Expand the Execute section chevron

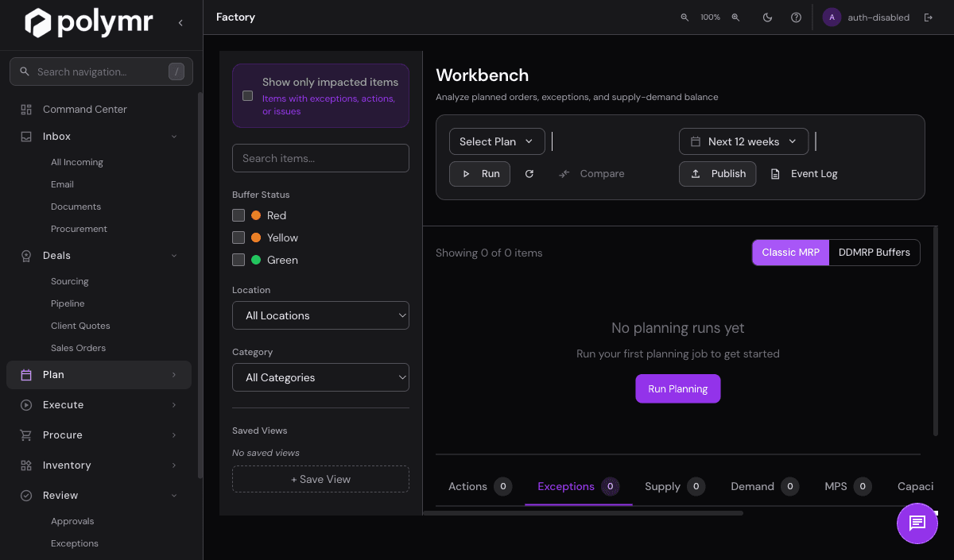[x=174, y=405]
